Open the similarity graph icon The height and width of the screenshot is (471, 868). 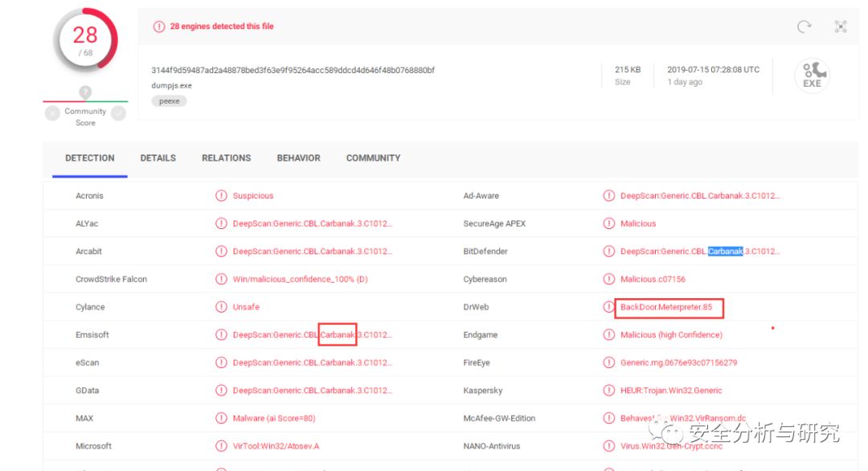coord(841,27)
